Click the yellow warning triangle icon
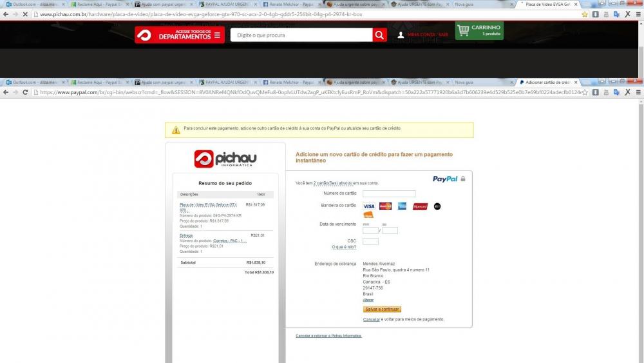 (x=176, y=130)
